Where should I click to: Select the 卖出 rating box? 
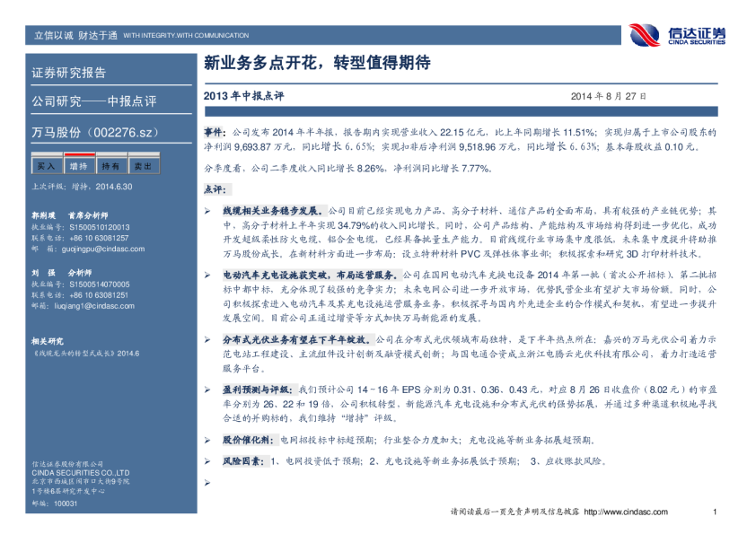(x=142, y=166)
